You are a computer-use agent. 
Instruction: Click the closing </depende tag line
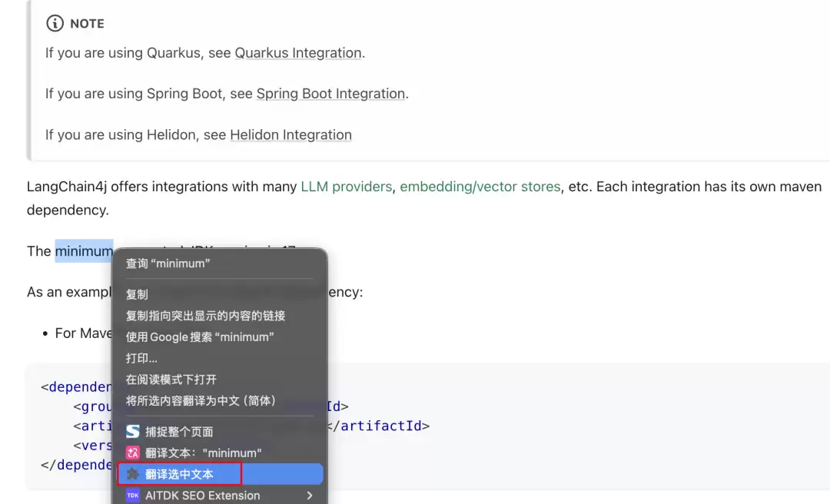click(x=77, y=465)
